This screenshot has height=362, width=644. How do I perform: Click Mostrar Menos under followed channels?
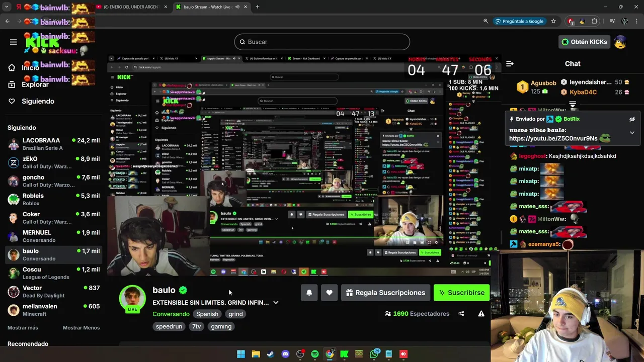pyautogui.click(x=81, y=328)
